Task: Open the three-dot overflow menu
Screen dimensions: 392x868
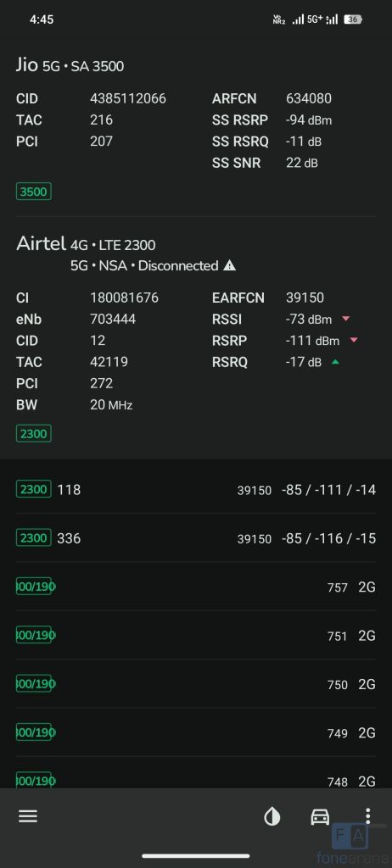Action: click(x=367, y=816)
